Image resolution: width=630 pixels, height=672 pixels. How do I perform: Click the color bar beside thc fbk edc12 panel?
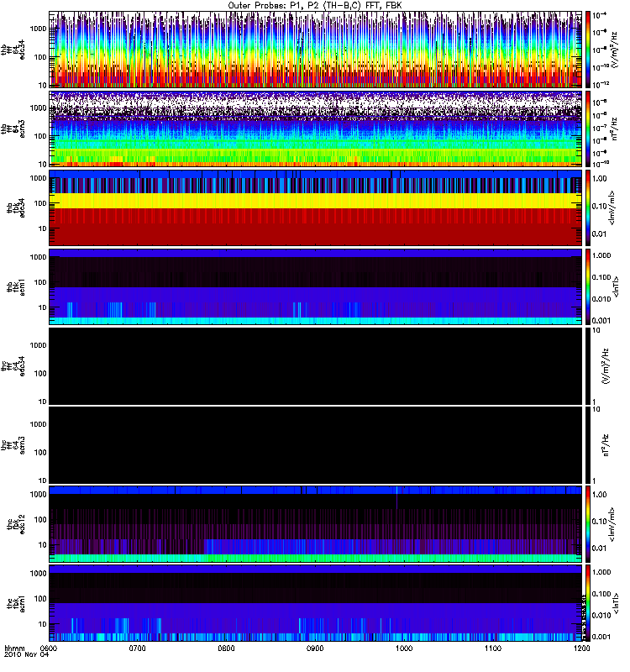click(587, 523)
